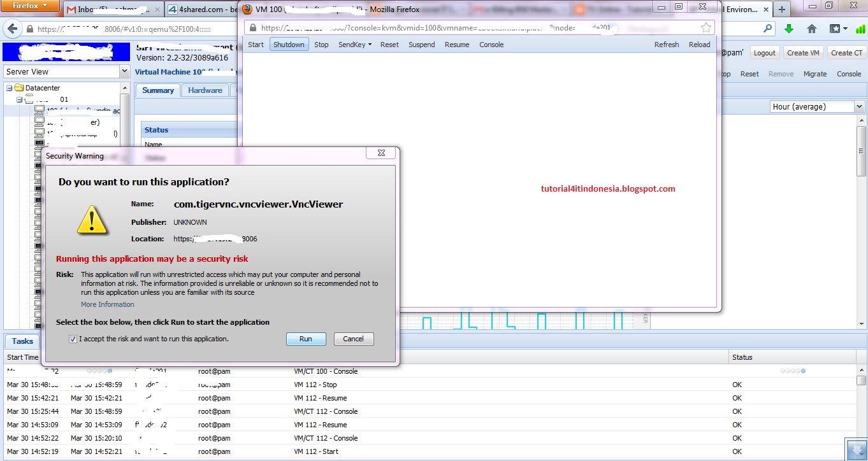Click Suspend in the VM 100 console toolbar
Image resolution: width=868 pixels, height=461 pixels.
(x=422, y=45)
